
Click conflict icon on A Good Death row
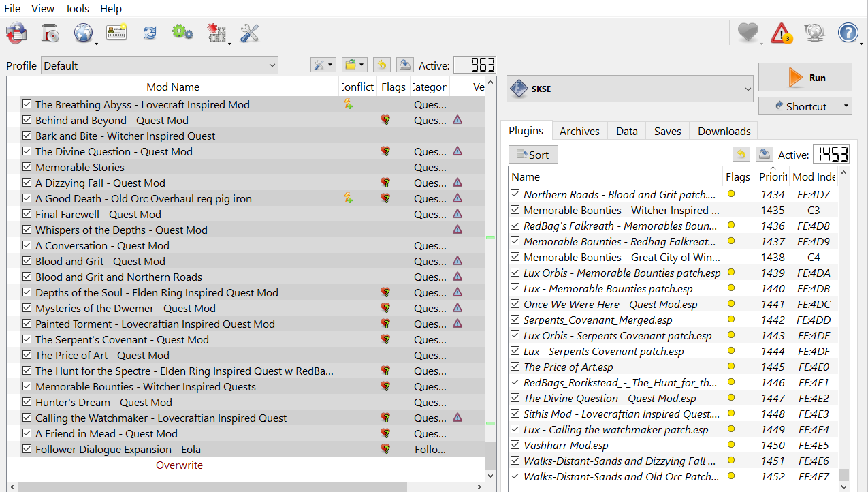coord(348,198)
